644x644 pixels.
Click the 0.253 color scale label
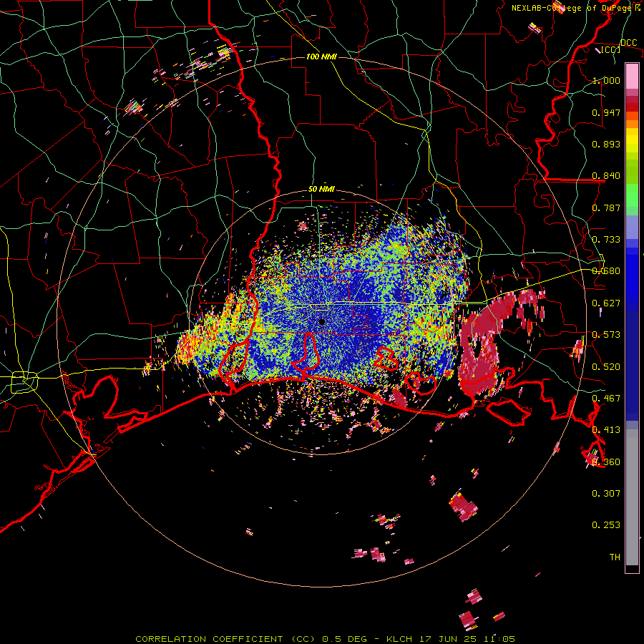[606, 525]
